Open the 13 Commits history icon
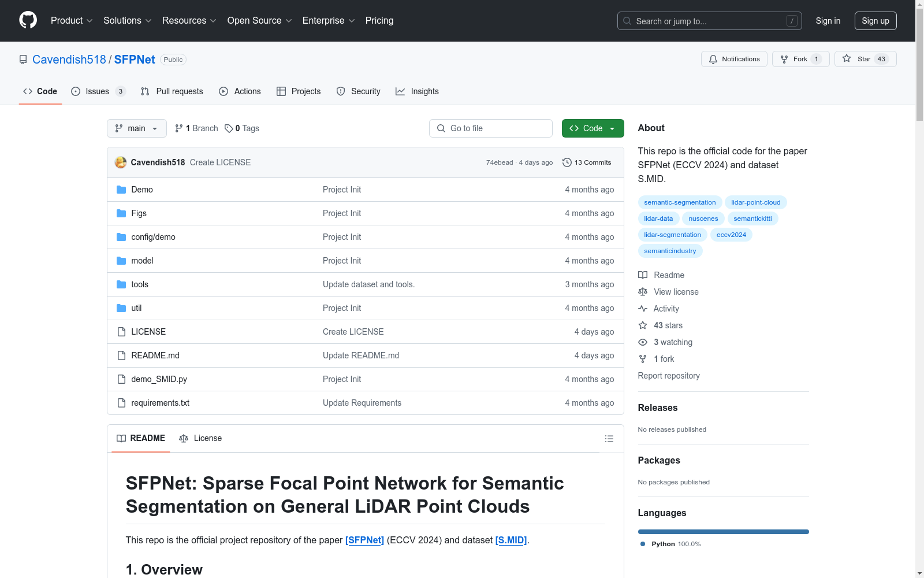This screenshot has height=578, width=924. tap(567, 162)
